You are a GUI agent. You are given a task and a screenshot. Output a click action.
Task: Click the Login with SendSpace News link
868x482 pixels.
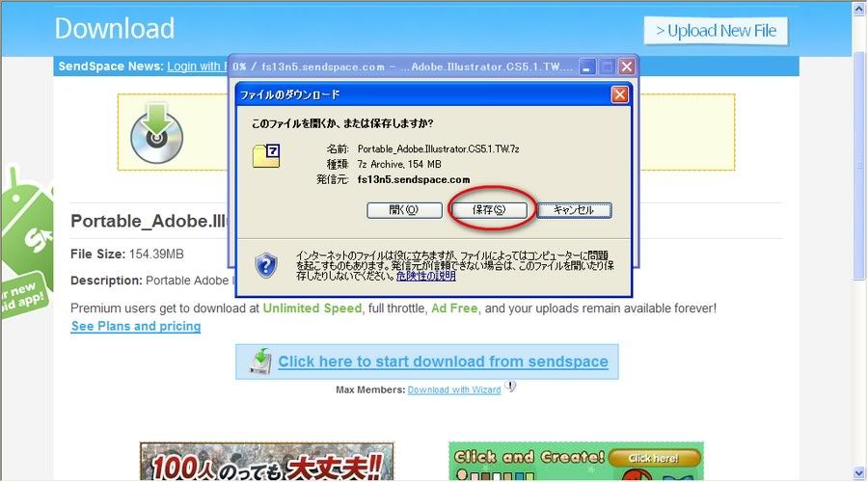point(197,67)
